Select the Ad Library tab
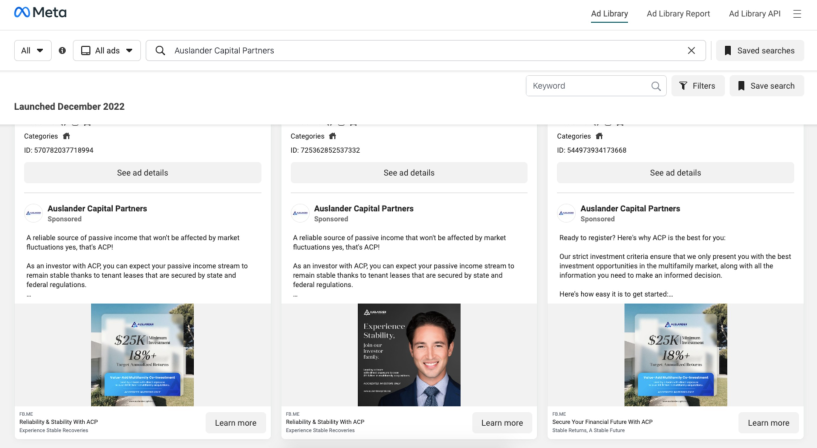The width and height of the screenshot is (817, 448). coord(609,14)
